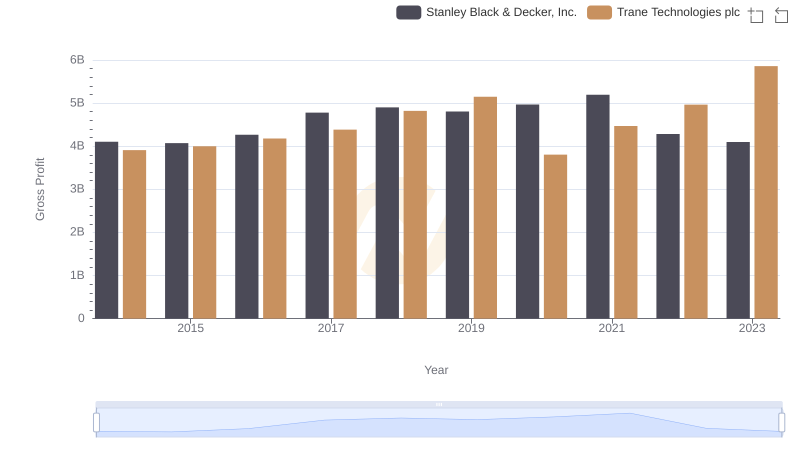The image size is (800, 461).
Task: Click the 2023 Trane Technologies bar
Action: (766, 192)
